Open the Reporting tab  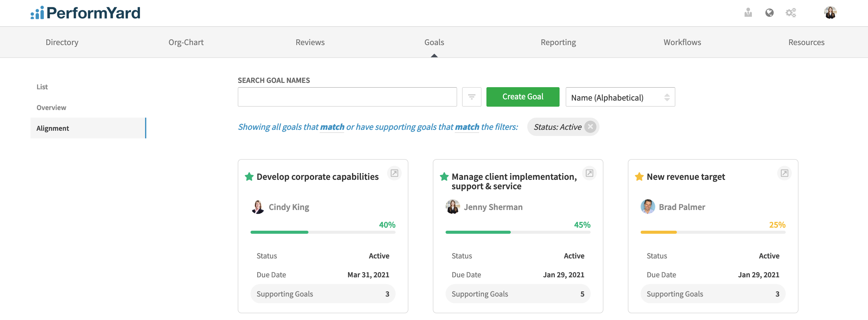558,42
